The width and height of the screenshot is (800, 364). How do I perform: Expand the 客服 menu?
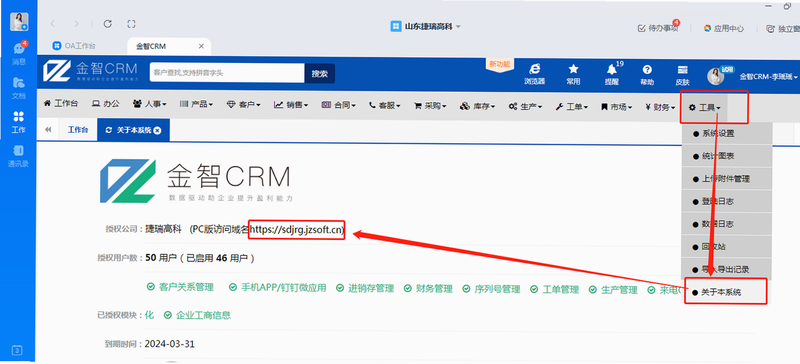click(x=385, y=105)
